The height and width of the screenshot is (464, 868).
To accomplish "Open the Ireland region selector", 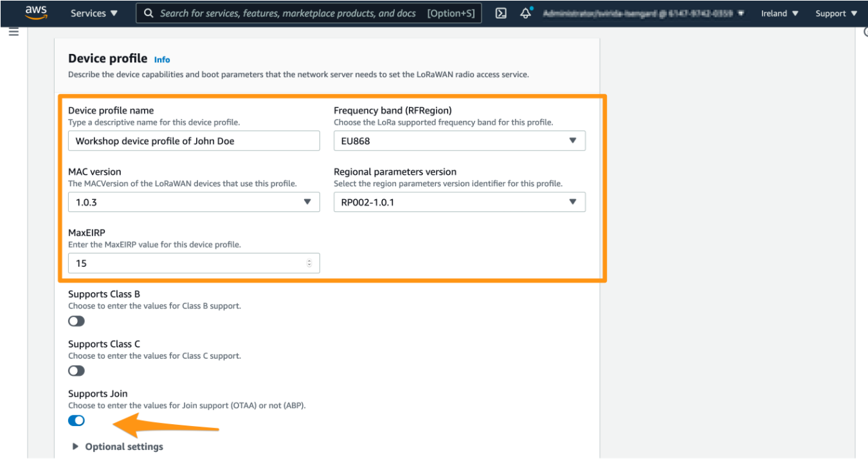I will (x=779, y=13).
